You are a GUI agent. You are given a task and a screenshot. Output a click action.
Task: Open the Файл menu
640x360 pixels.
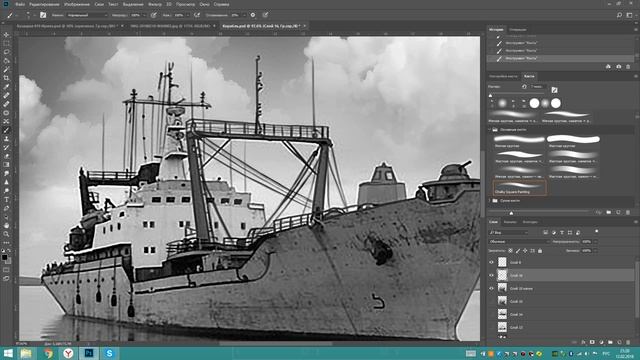[20, 4]
